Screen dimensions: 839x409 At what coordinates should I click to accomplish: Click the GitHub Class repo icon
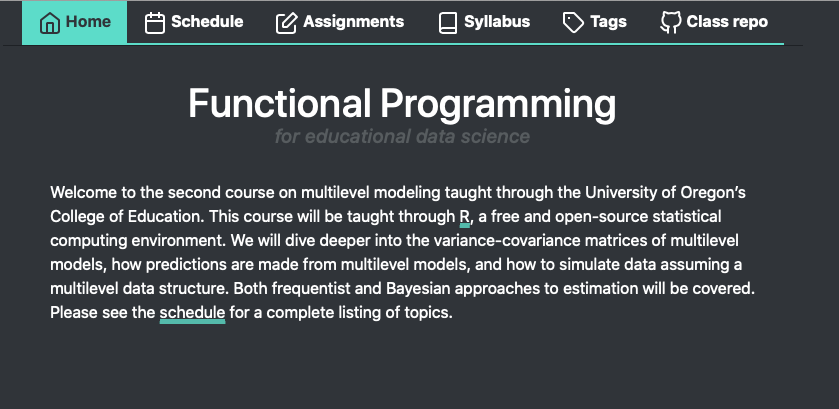point(670,23)
